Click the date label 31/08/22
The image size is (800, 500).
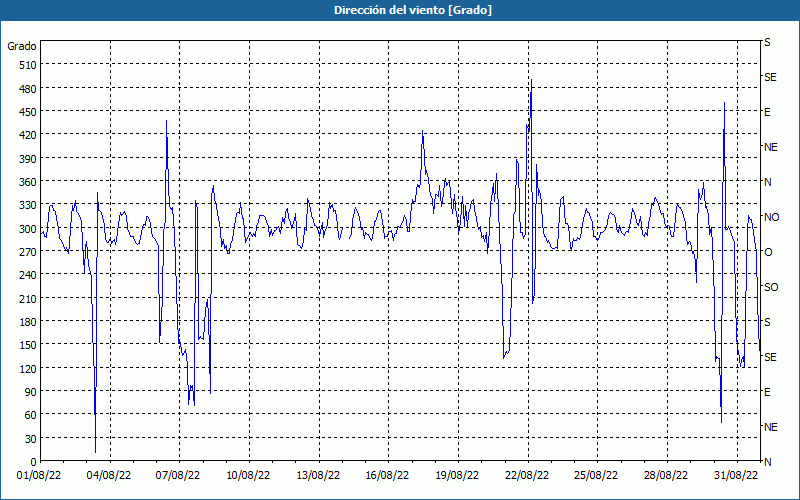tap(736, 476)
